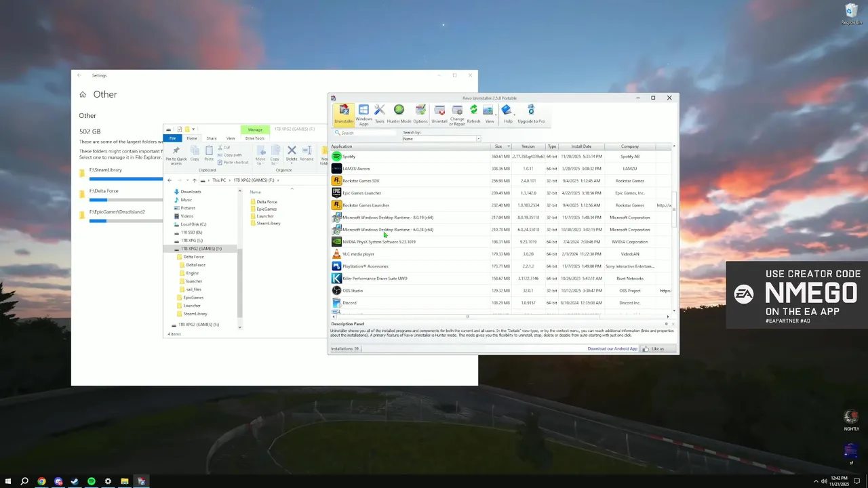Click Upgrade to Pro in Revo toolbar

click(x=531, y=114)
